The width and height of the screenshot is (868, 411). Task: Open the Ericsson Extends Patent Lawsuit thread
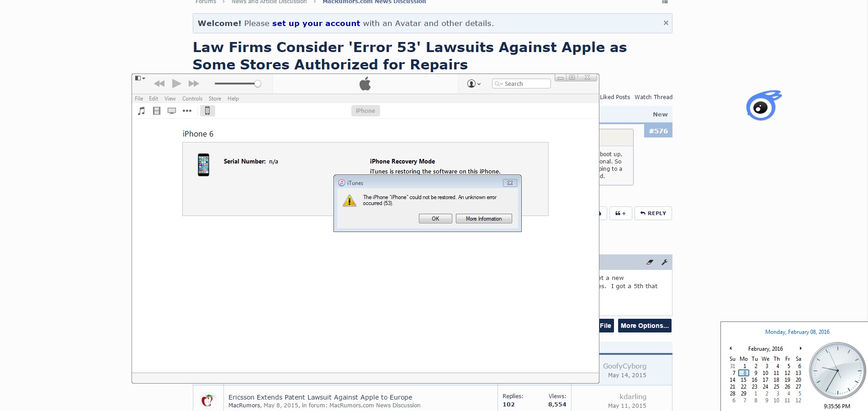click(x=320, y=397)
